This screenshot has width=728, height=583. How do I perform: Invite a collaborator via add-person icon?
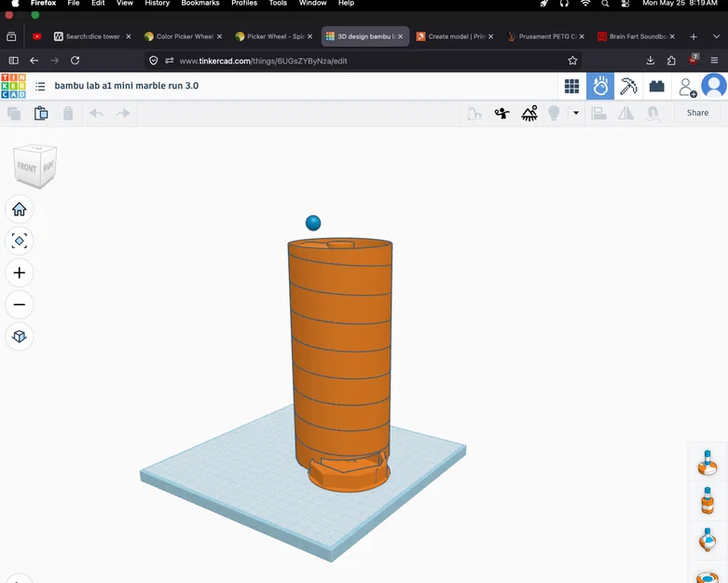[x=687, y=87]
